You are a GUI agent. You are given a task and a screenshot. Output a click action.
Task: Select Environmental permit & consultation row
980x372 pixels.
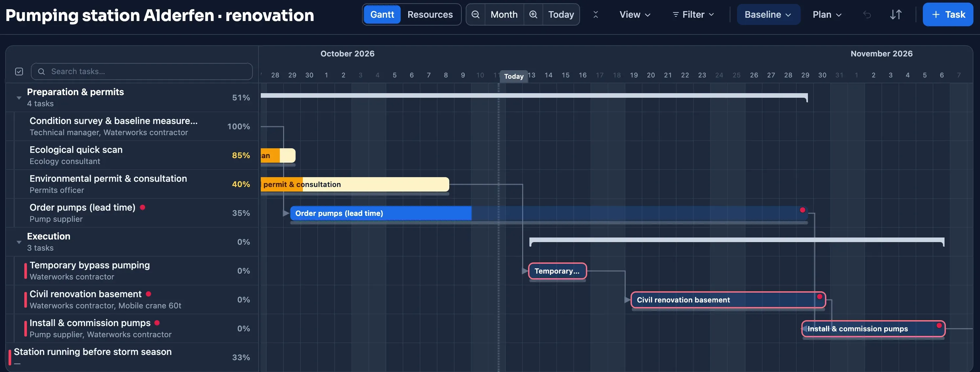pyautogui.click(x=132, y=184)
